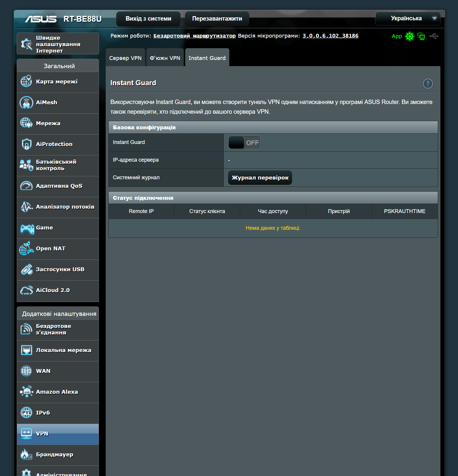Click the Quick Internet Setup wizard icon
Viewport: 458px width, 476px height.
point(26,44)
